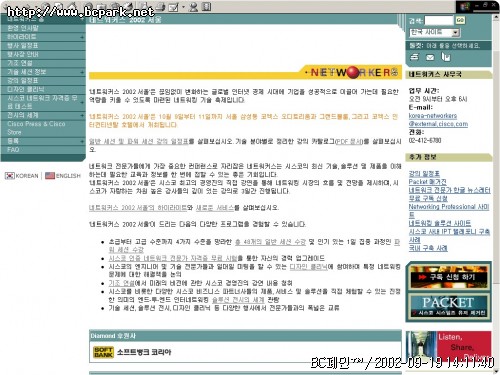Screen dimensions: 500x375
Task: Open the Packet 매거진 link
Action: point(427,182)
